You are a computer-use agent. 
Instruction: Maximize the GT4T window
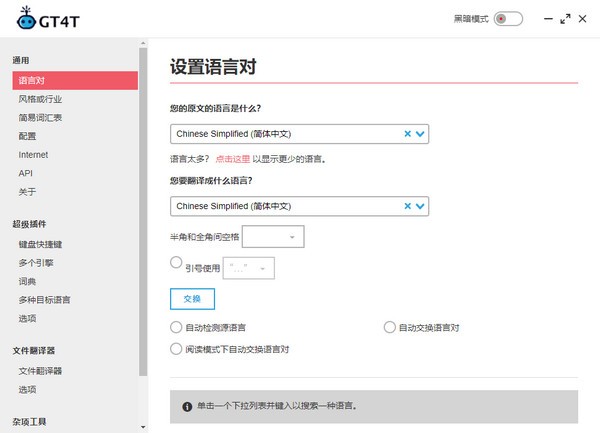coord(566,18)
